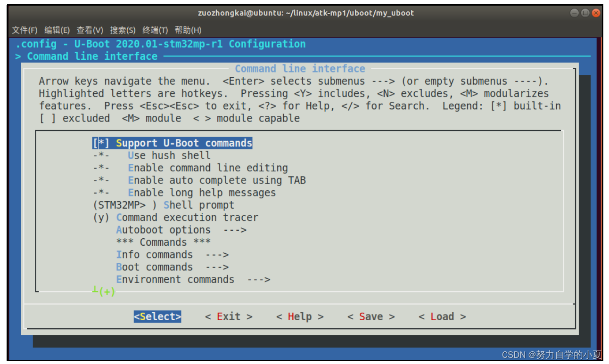Open the 编辑(E) menu
609x364 pixels.
click(57, 30)
